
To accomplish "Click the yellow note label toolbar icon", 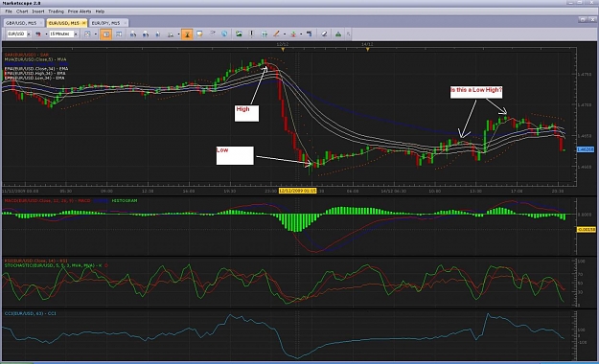I will 199,34.
